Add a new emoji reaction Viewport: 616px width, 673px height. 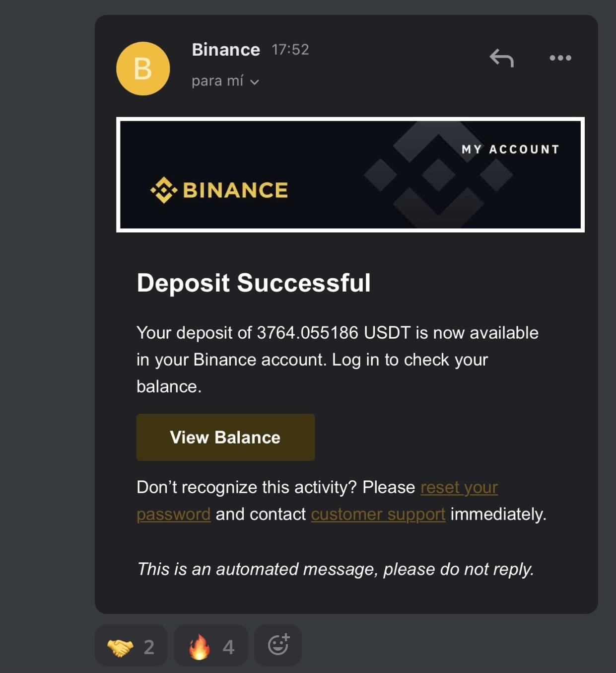(278, 645)
